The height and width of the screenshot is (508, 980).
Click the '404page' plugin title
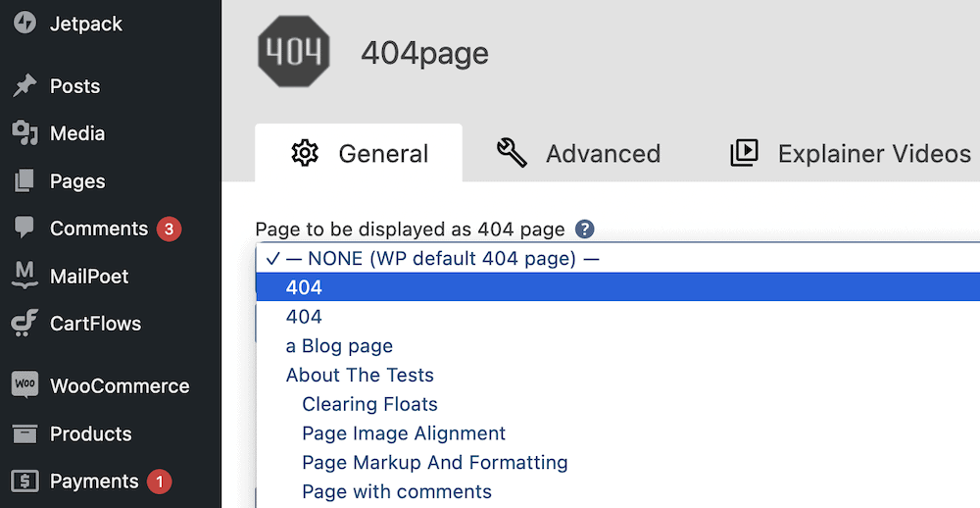tap(424, 53)
